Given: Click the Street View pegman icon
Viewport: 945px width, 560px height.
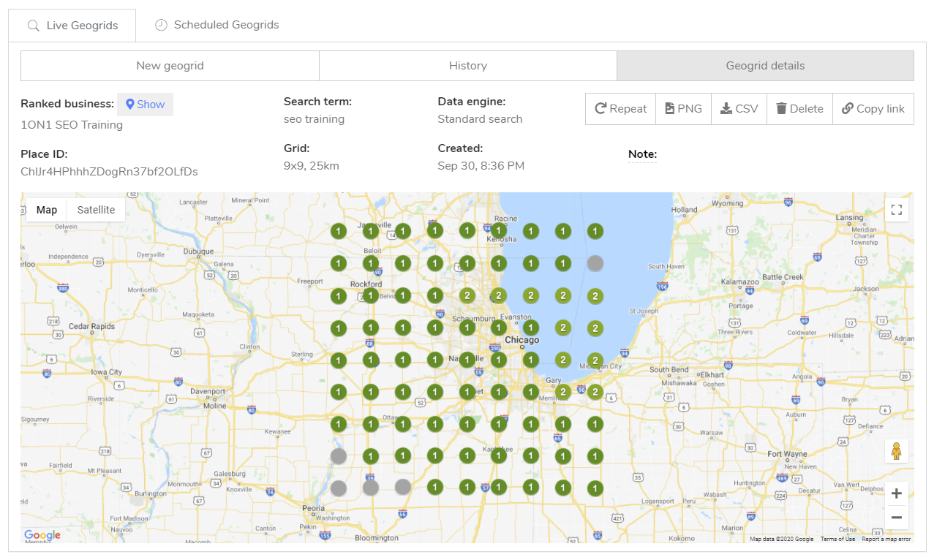Looking at the screenshot, I should [896, 452].
